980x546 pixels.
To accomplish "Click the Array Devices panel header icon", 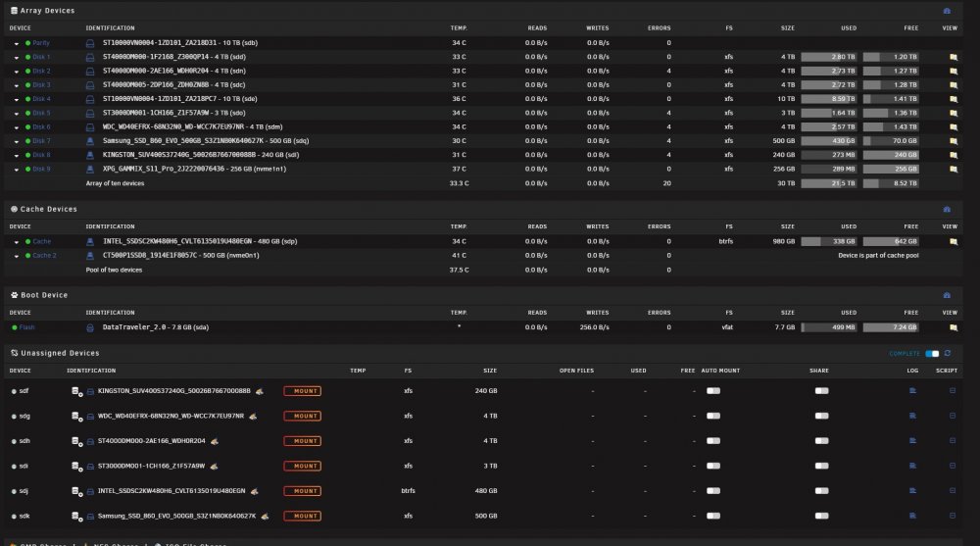I will point(947,11).
